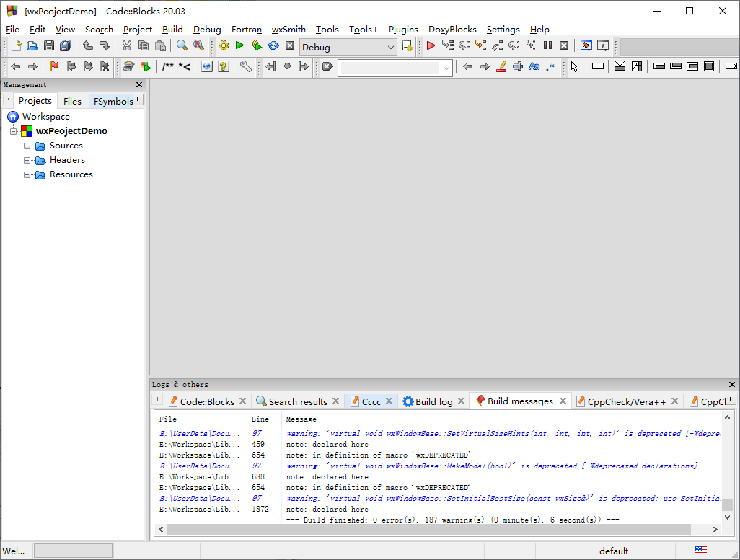Switch to the Build log tab
740x560 pixels.
433,401
